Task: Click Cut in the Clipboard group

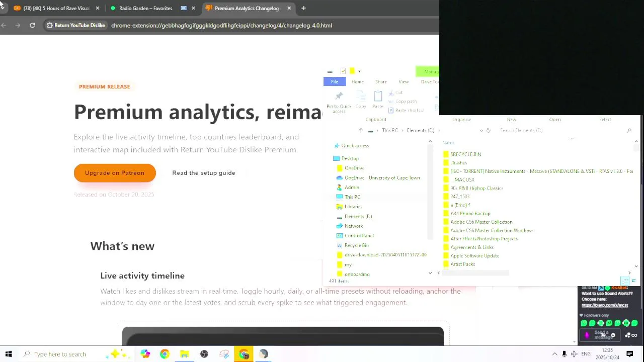Action: pyautogui.click(x=396, y=93)
